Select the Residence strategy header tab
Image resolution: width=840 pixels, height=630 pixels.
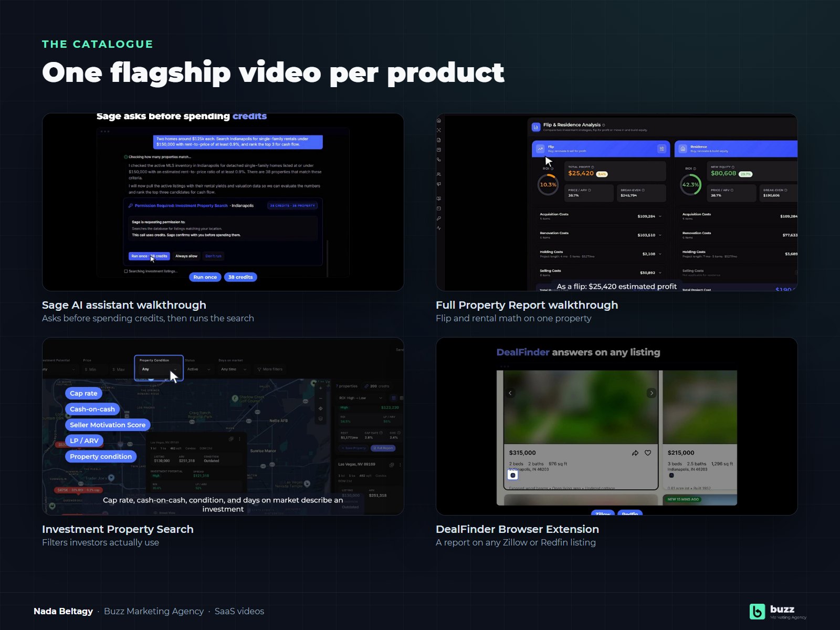(736, 149)
